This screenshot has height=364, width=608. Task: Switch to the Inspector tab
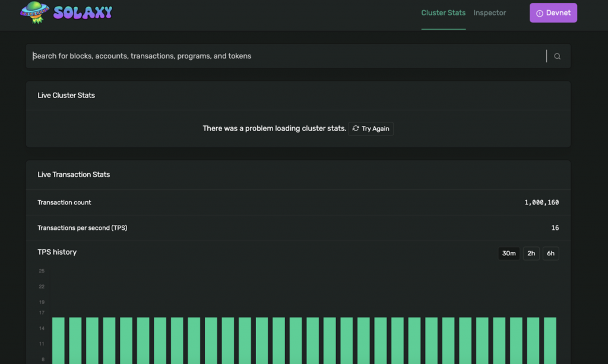tap(489, 13)
